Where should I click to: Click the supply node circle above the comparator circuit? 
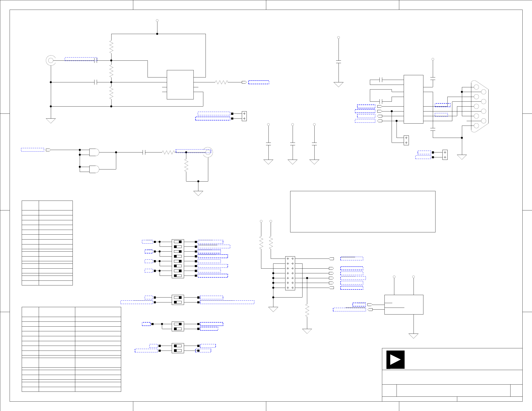[157, 20]
